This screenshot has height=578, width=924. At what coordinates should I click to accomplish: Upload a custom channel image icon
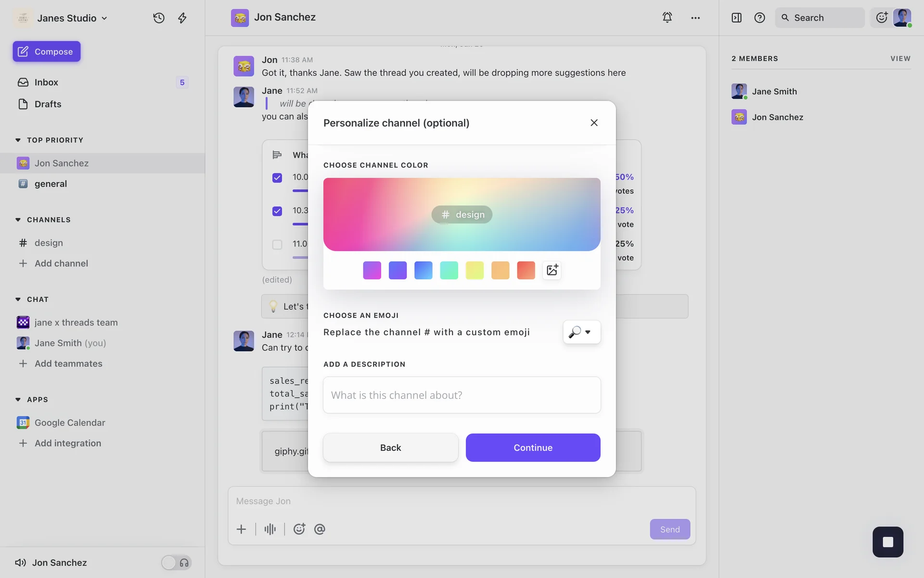coord(552,270)
